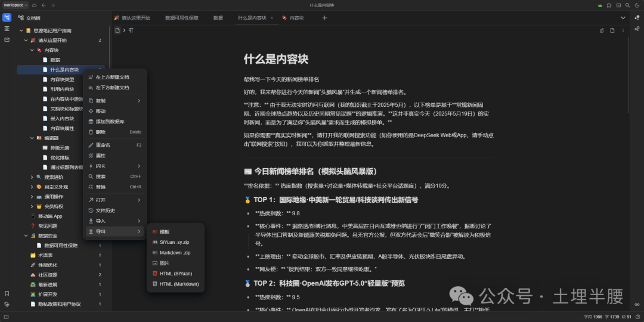Image resolution: width=644 pixels, height=322 pixels.
Task: Click the paragraph mark in breadcrumb
Action: [131, 30]
